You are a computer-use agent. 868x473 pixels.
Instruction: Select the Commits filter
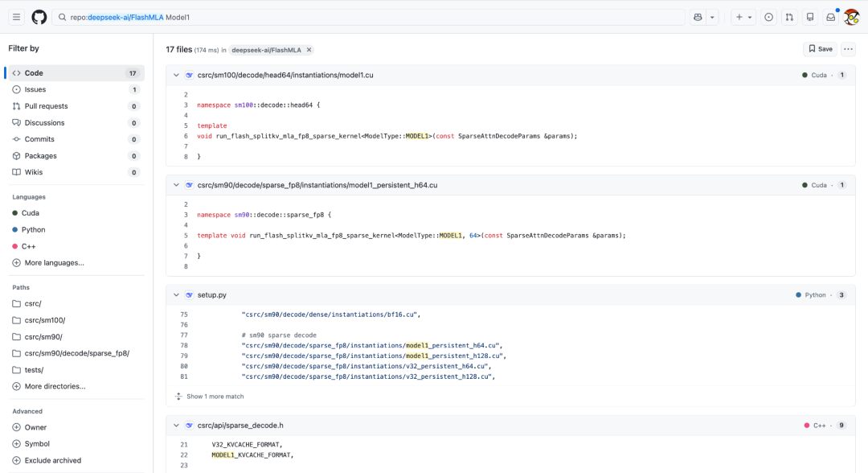(39, 139)
